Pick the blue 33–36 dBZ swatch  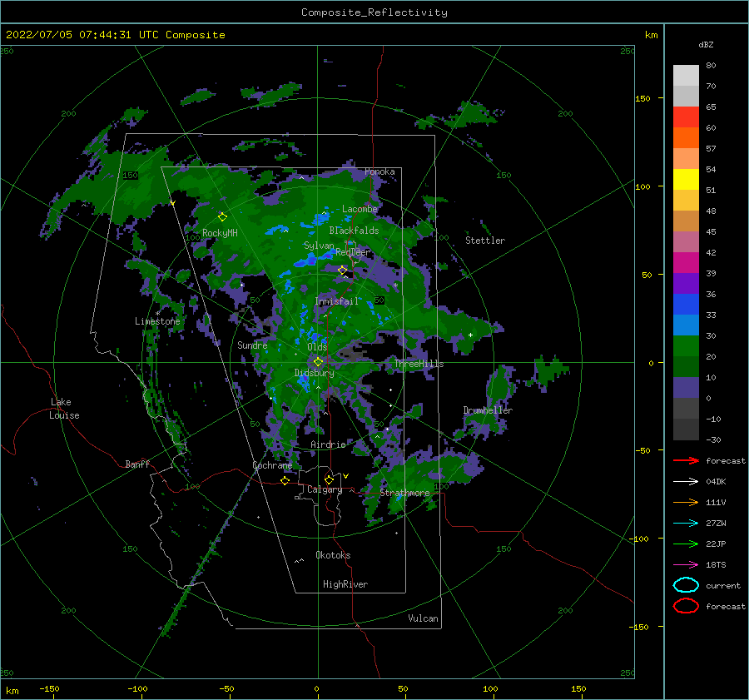click(686, 304)
